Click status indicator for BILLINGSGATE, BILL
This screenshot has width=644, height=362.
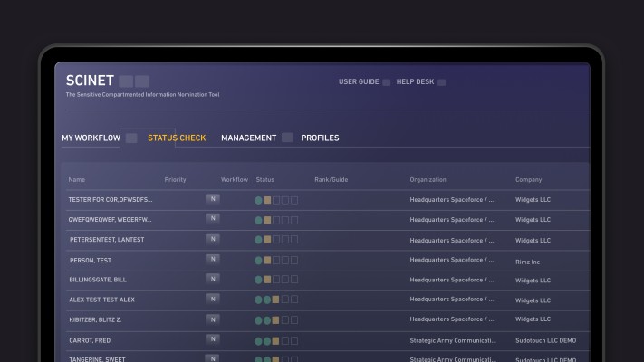[x=276, y=280]
